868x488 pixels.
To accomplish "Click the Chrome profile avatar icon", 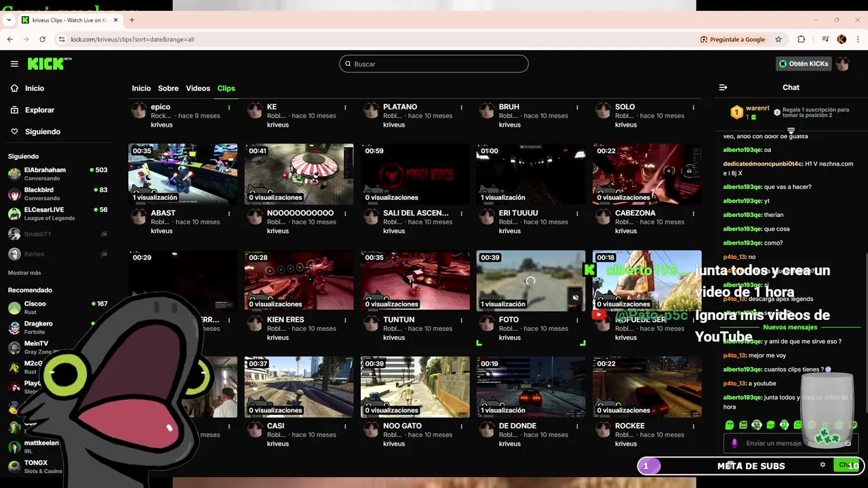I will (x=842, y=39).
